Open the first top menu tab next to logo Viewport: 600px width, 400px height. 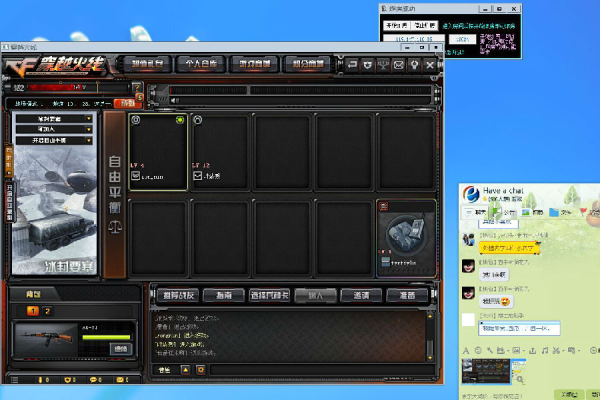(147, 64)
